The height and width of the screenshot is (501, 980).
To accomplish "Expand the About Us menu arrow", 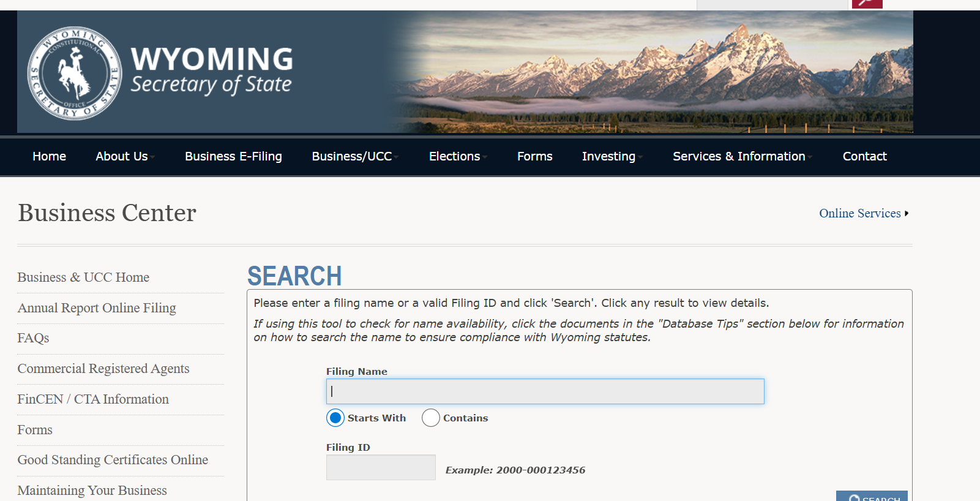I will click(x=152, y=157).
